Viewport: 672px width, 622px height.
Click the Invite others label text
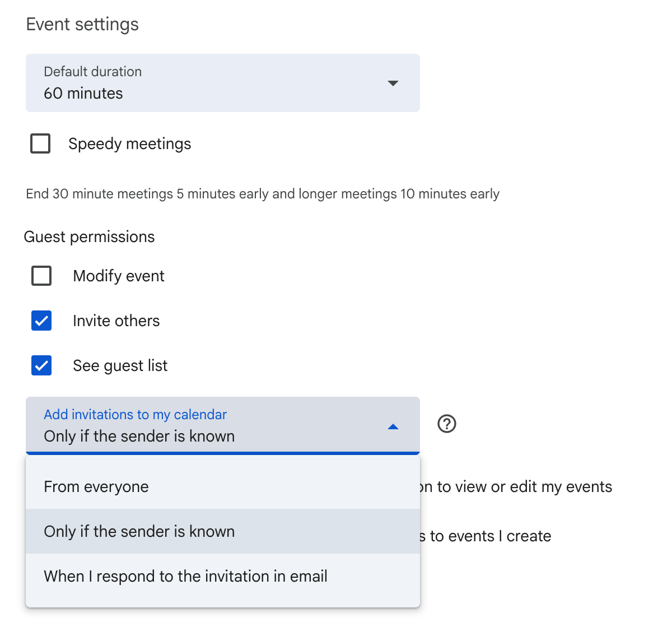[x=116, y=321]
